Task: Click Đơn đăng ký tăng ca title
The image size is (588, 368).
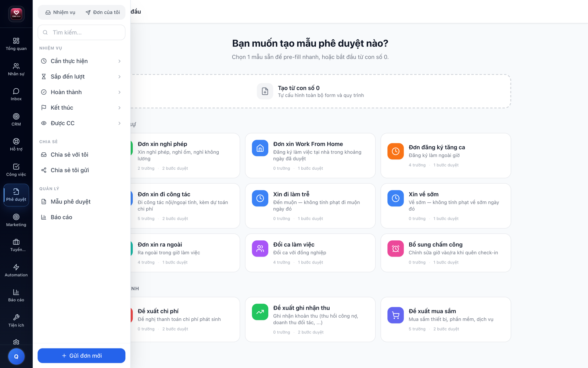Action: click(437, 147)
